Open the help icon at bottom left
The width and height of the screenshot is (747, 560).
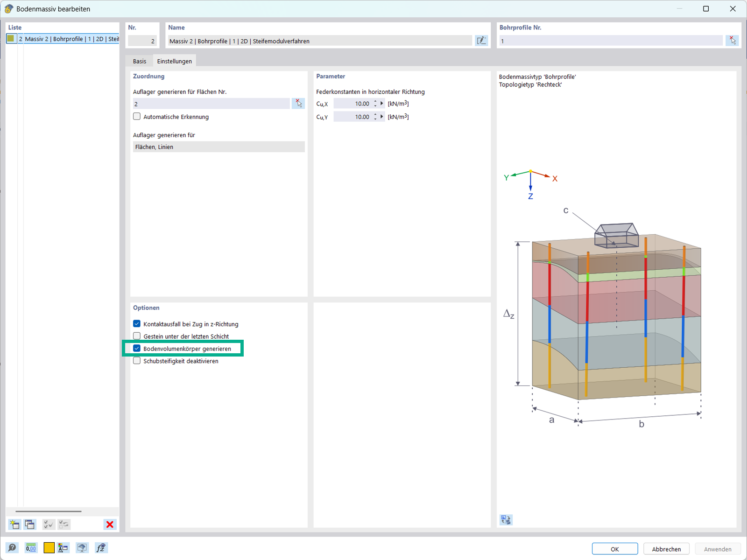13,548
